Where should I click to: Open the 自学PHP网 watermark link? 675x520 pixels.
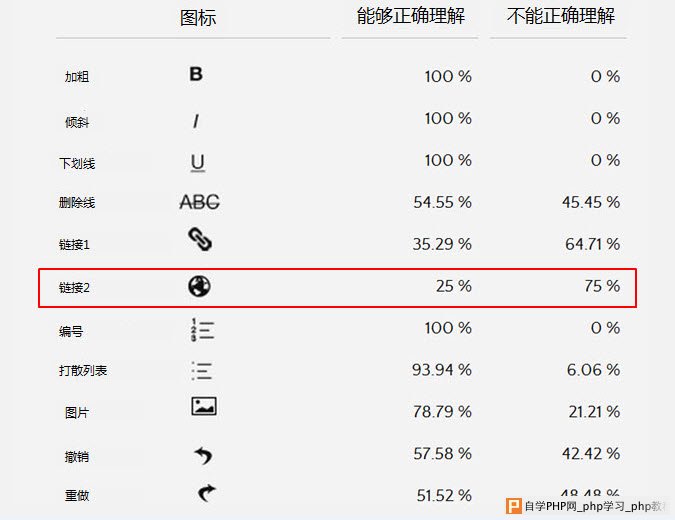[596, 506]
